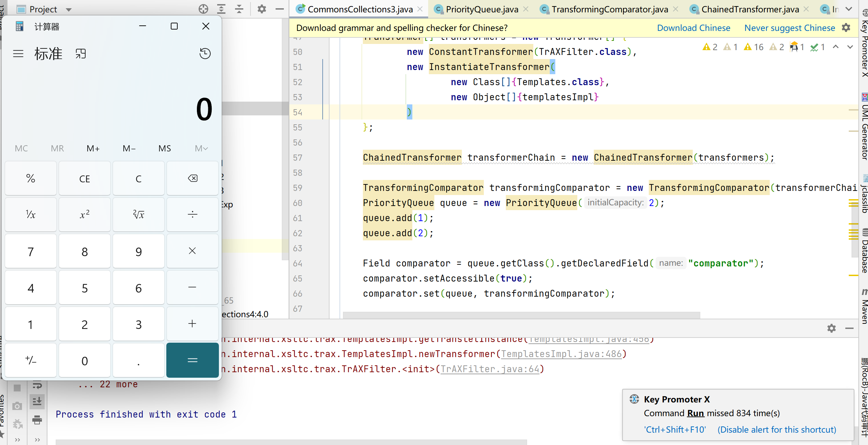Click Disable alert for this shortcut
The width and height of the screenshot is (868, 445).
[x=777, y=430]
